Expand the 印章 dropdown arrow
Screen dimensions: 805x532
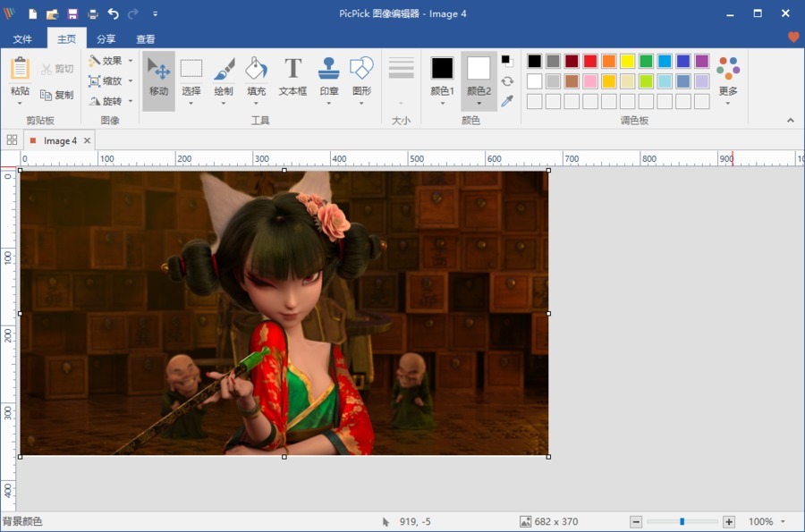[x=328, y=104]
